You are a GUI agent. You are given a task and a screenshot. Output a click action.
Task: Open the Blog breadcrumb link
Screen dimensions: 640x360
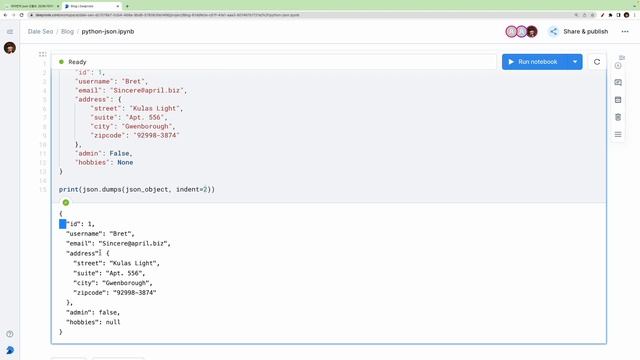pyautogui.click(x=67, y=31)
